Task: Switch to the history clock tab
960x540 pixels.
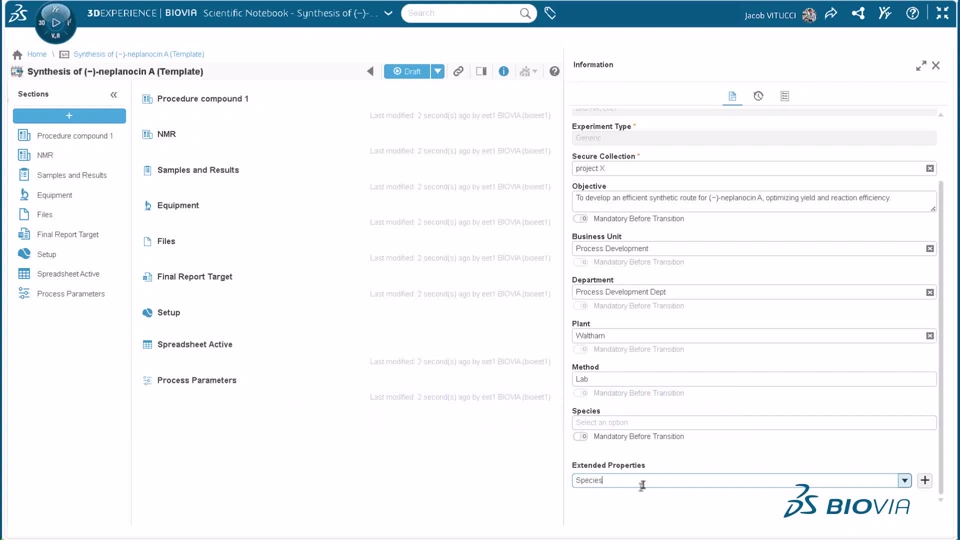Action: click(x=758, y=96)
